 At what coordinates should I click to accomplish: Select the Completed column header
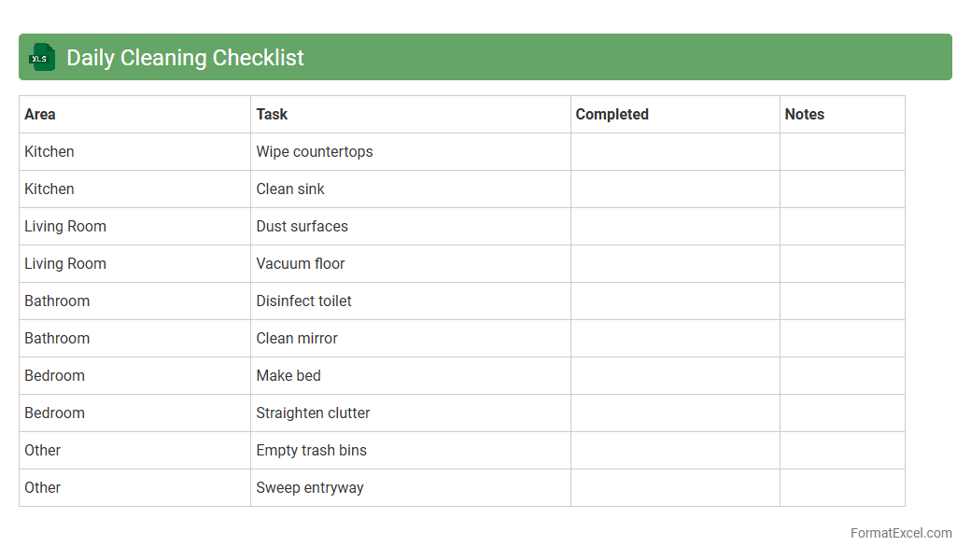612,114
